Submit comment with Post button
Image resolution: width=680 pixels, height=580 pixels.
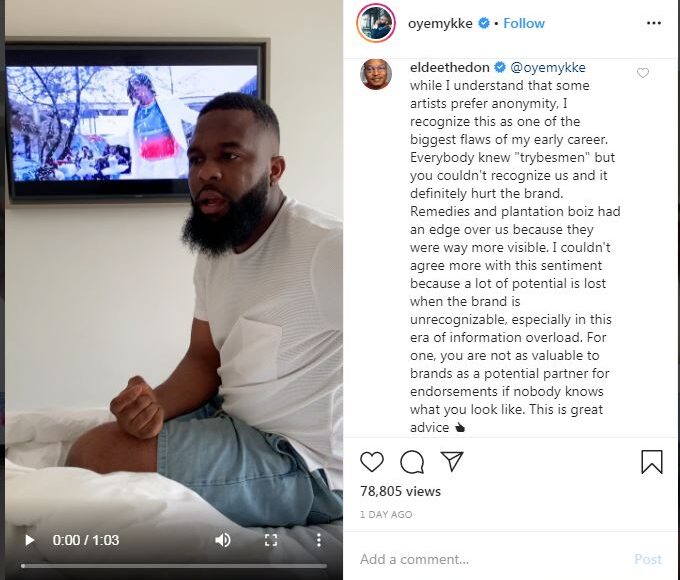[x=648, y=559]
